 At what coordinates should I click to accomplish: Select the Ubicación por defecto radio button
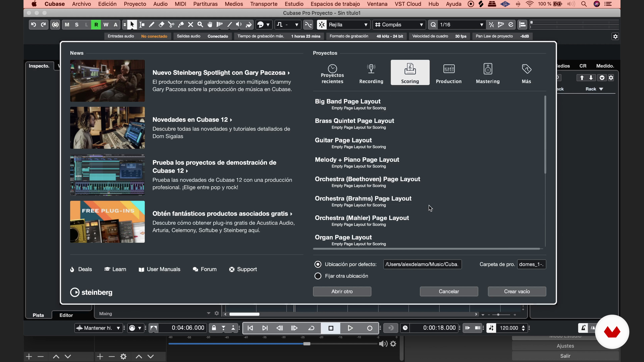[x=318, y=264]
